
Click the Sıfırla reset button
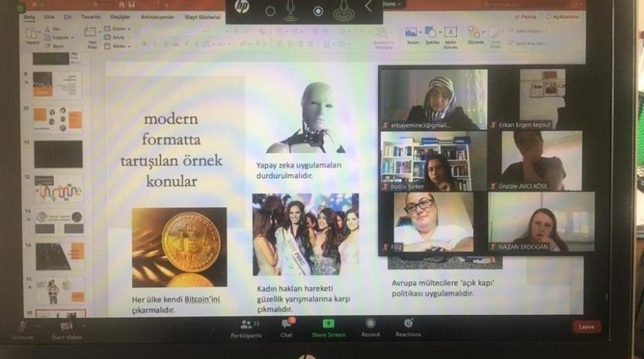[x=115, y=37]
